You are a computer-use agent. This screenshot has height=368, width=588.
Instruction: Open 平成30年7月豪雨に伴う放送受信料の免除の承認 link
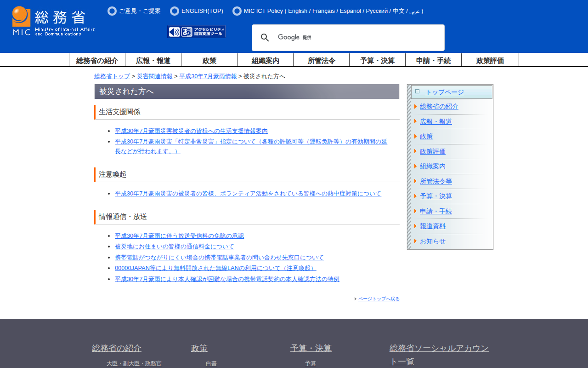coord(179,236)
